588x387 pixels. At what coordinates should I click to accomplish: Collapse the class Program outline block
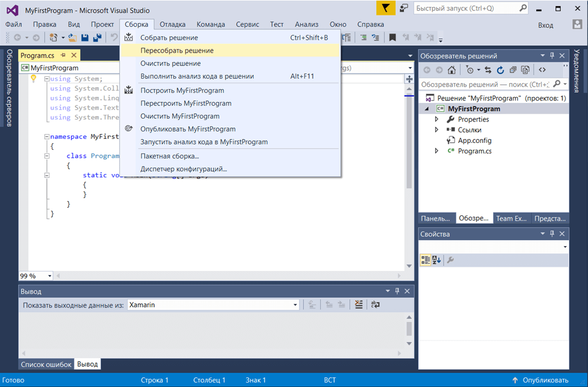[x=47, y=156]
